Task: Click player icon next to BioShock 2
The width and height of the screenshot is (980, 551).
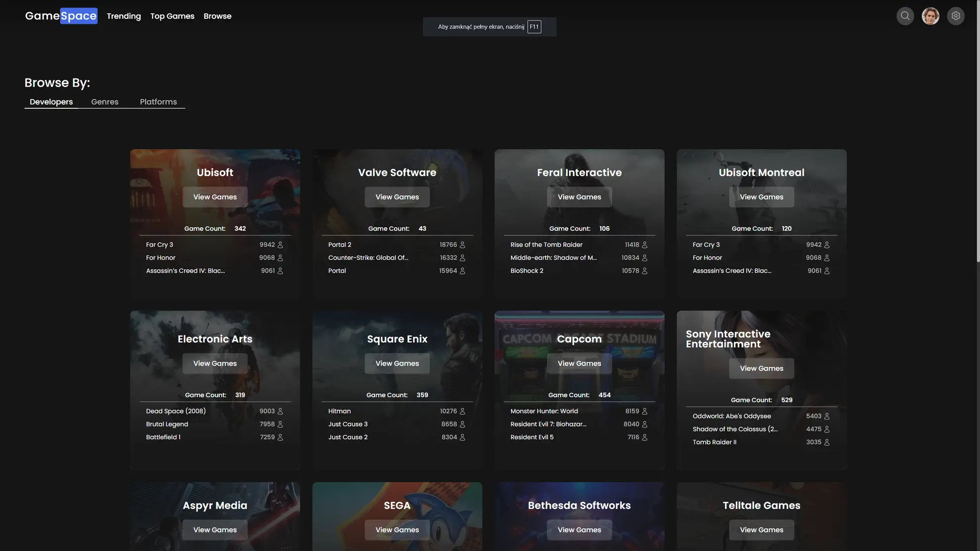Action: 644,271
